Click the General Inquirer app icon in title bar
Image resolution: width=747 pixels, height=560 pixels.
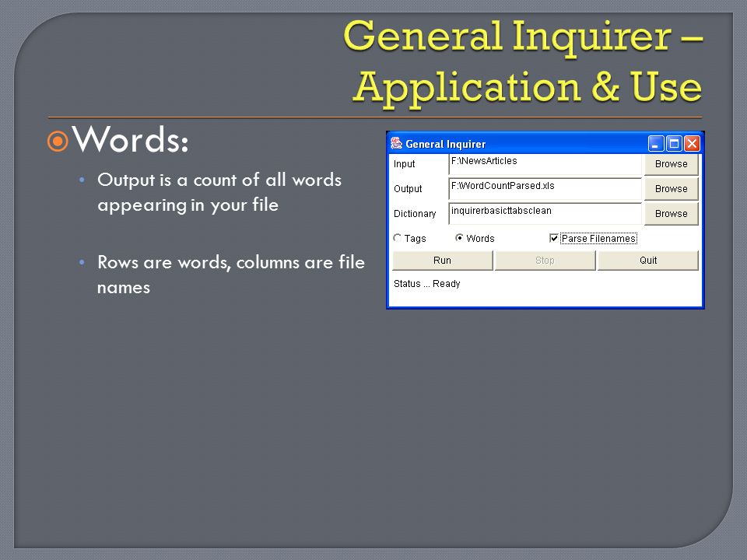(396, 143)
